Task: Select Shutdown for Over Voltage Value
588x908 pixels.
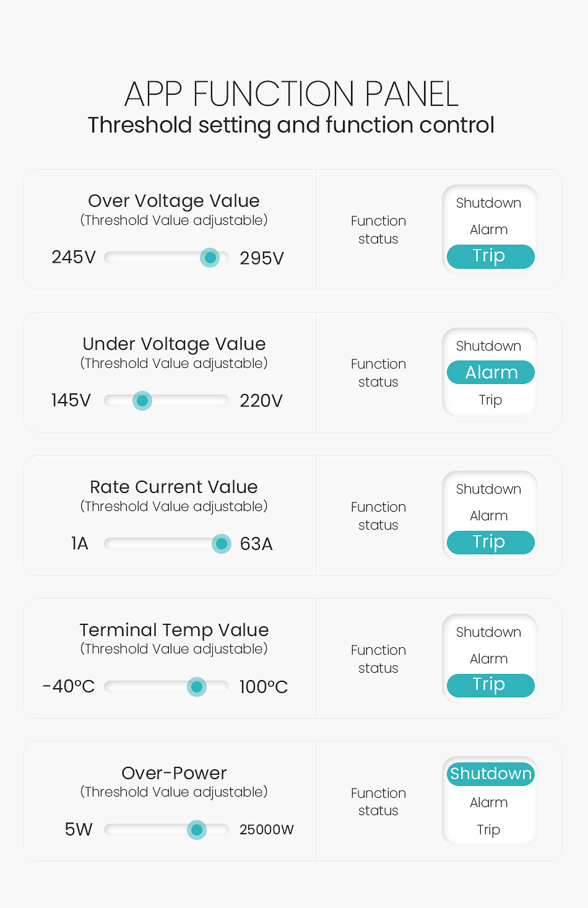Action: point(489,203)
